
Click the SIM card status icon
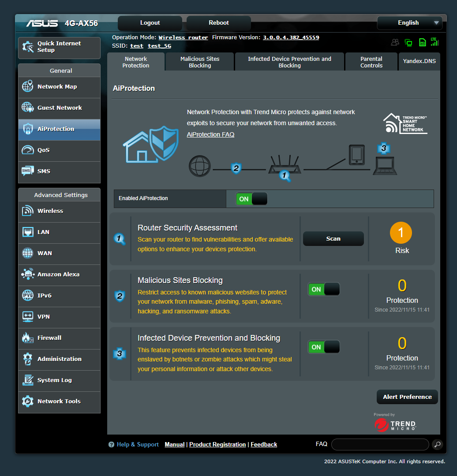[x=422, y=42]
